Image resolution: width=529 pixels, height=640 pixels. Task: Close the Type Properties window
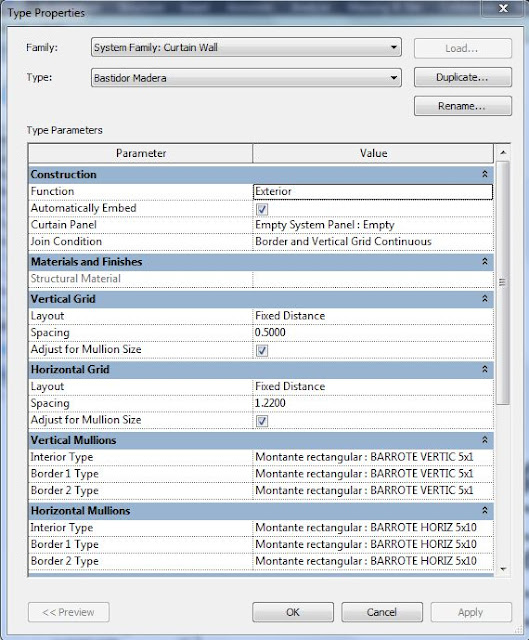[x=503, y=8]
